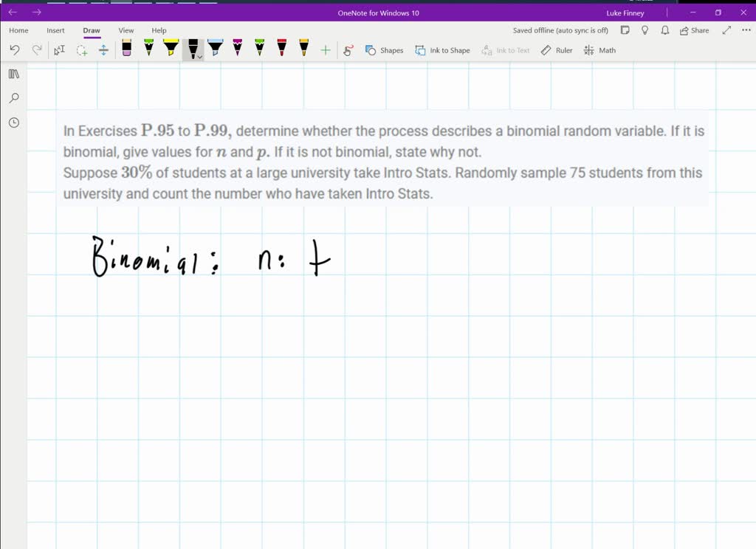
Task: Click the handwritten Binomial ink
Action: click(154, 257)
